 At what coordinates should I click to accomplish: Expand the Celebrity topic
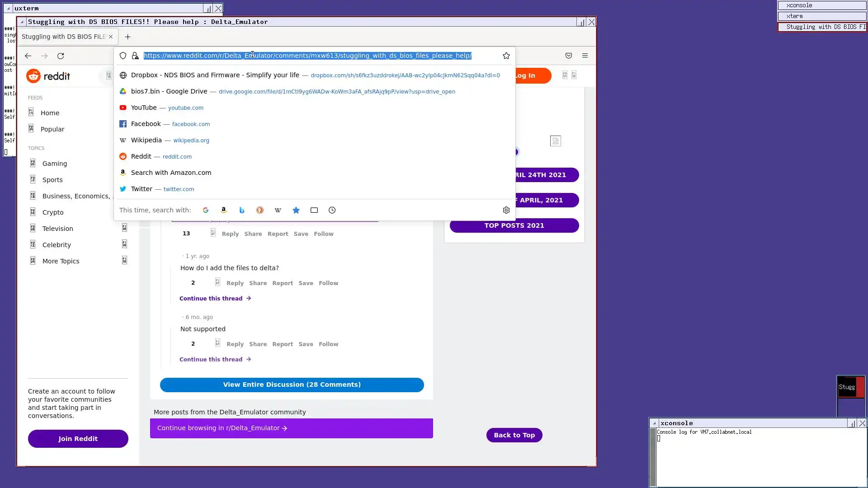tap(124, 244)
